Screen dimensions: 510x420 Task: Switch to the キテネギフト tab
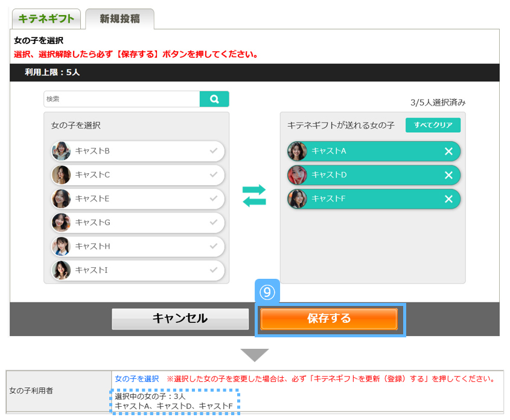(46, 19)
